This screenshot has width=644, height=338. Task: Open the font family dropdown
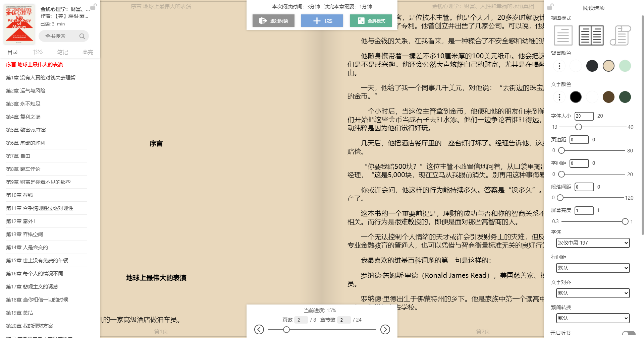pyautogui.click(x=593, y=243)
